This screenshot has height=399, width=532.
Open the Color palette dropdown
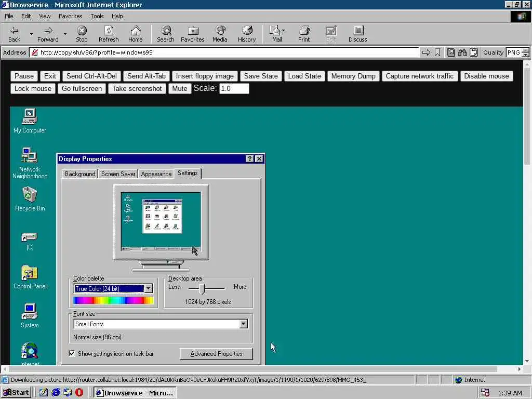pos(148,289)
